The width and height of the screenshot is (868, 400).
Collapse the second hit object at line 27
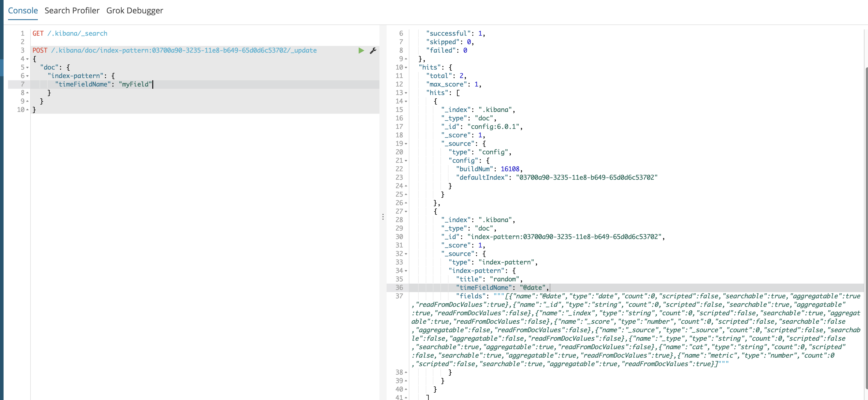[406, 211]
